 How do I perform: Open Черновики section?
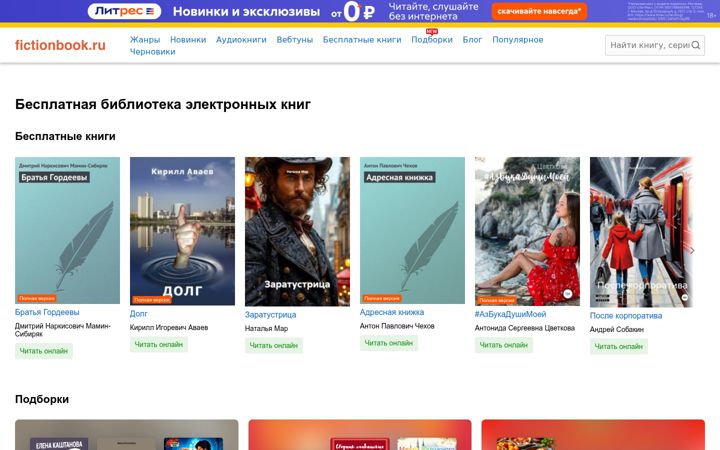point(152,51)
